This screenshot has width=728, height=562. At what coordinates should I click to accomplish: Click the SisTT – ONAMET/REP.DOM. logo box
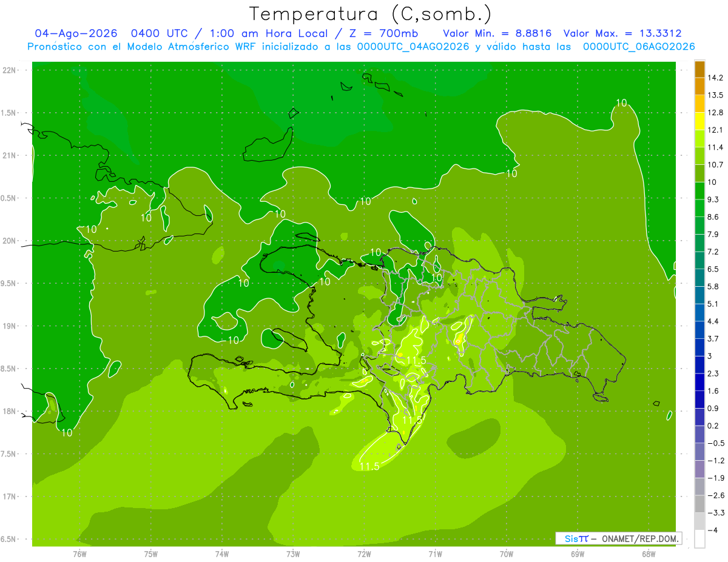tap(618, 538)
